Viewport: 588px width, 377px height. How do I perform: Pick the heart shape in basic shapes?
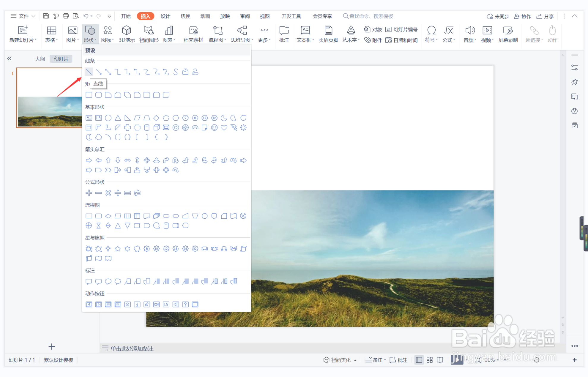pos(224,128)
